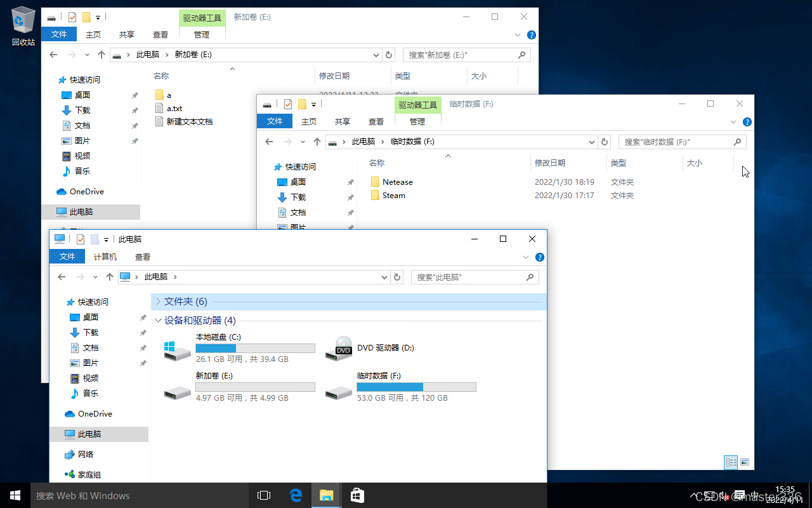
Task: Open quick access toolbar dropdown in E: window
Action: pos(98,17)
